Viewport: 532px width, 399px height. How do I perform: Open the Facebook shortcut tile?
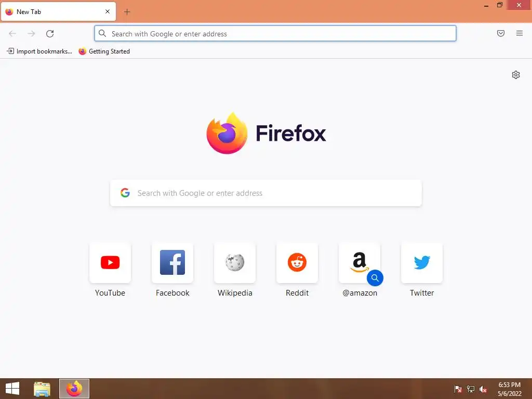coord(172,263)
